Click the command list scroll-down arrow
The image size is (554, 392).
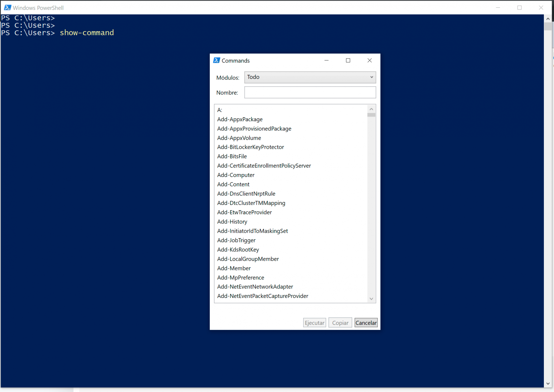(x=371, y=299)
